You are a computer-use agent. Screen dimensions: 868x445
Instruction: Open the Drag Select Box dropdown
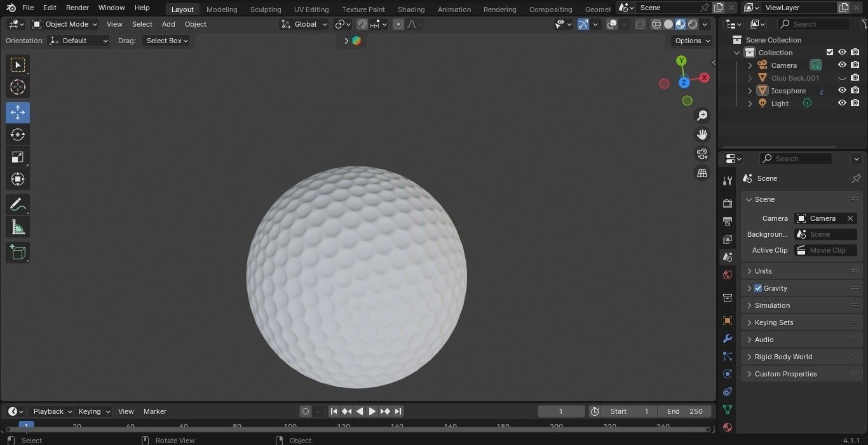166,41
